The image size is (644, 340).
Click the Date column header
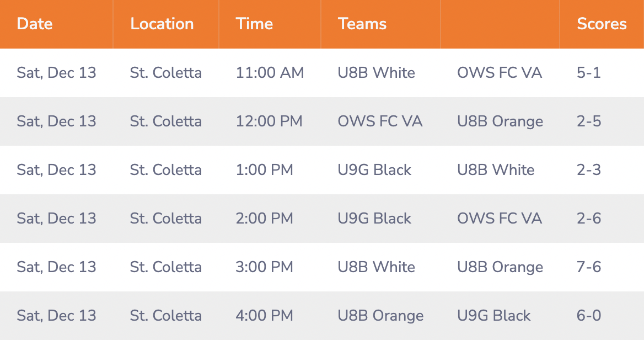(35, 24)
